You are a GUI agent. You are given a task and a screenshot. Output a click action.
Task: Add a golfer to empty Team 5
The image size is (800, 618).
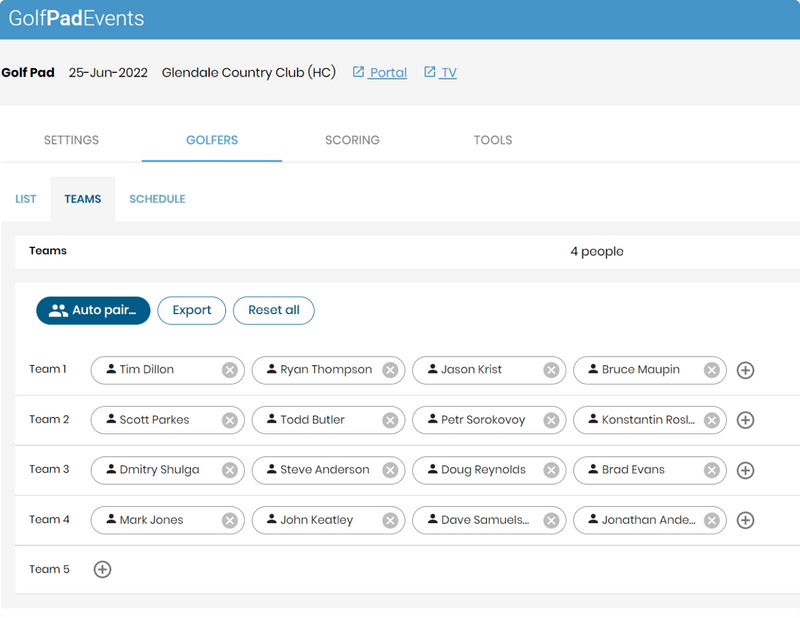[x=103, y=570]
